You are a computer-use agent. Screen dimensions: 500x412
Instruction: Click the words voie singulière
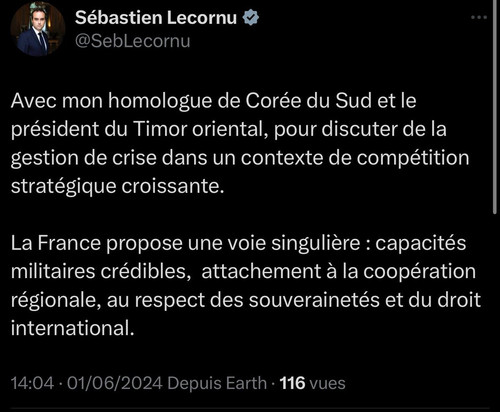coord(294,243)
